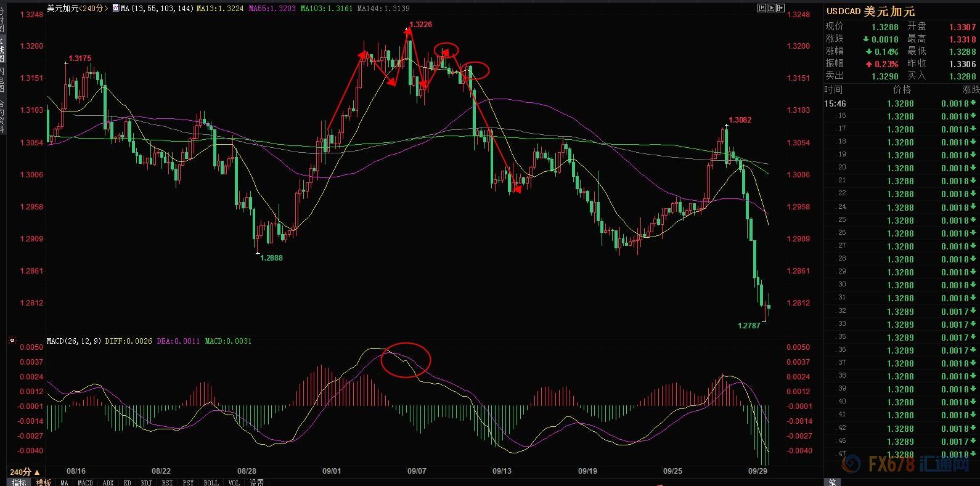The height and width of the screenshot is (486, 980).
Task: Click the MA144:1.3139 legend value
Action: (x=383, y=9)
